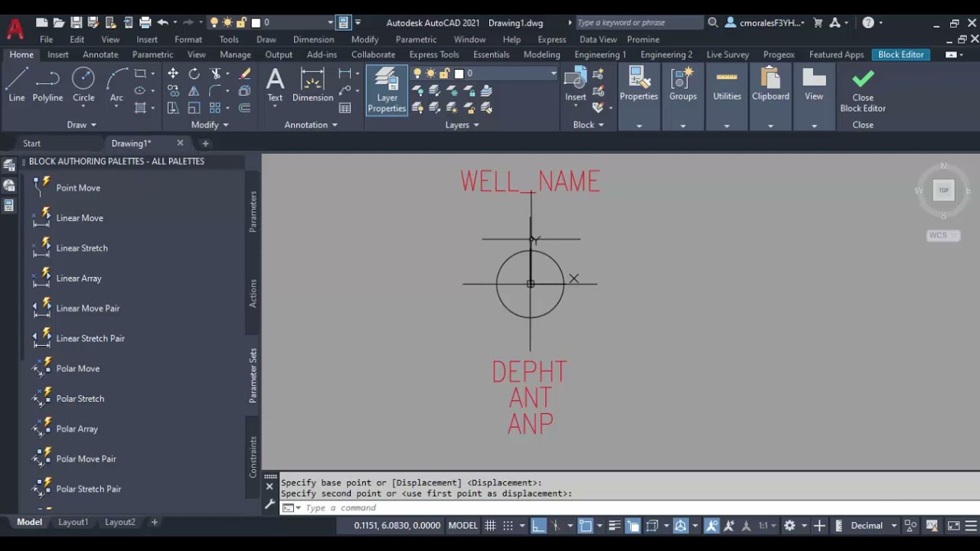Open Layer Properties manager
The height and width of the screenshot is (551, 980).
(387, 90)
